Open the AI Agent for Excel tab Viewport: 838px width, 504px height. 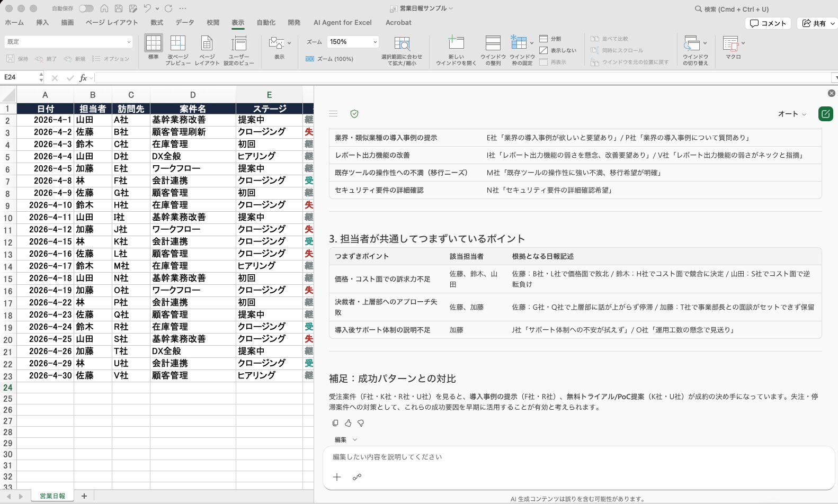click(x=343, y=23)
